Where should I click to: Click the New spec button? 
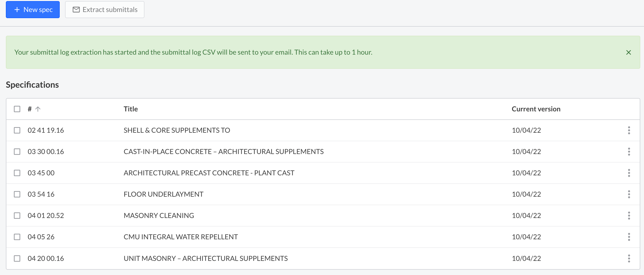click(33, 10)
